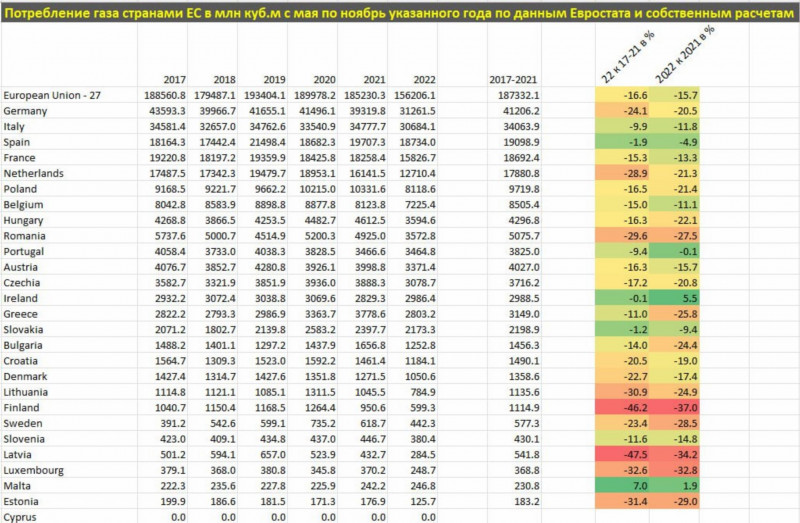The width and height of the screenshot is (800, 523).
Task: Select Malta percentage cell 7.0
Action: pyautogui.click(x=622, y=486)
